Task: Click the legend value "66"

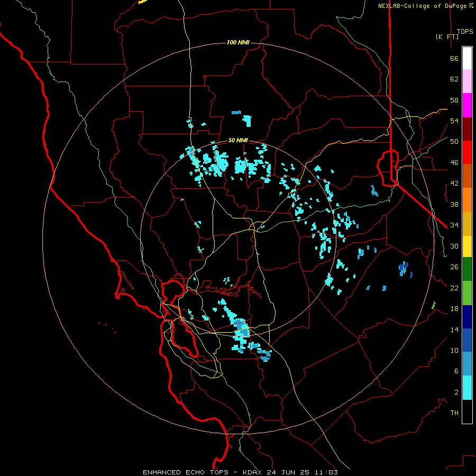Action: coord(454,59)
